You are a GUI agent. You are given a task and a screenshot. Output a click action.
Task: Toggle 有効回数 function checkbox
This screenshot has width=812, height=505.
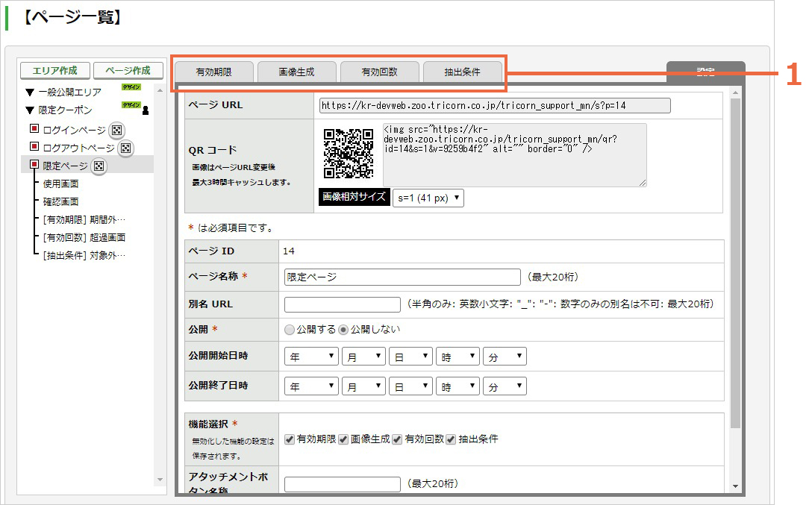click(397, 439)
